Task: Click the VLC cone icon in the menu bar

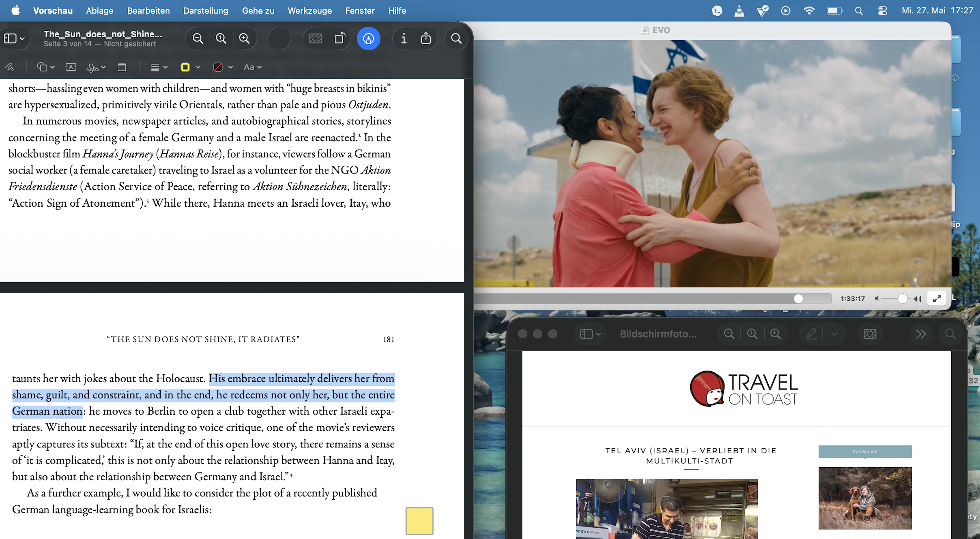Action: coord(739,11)
